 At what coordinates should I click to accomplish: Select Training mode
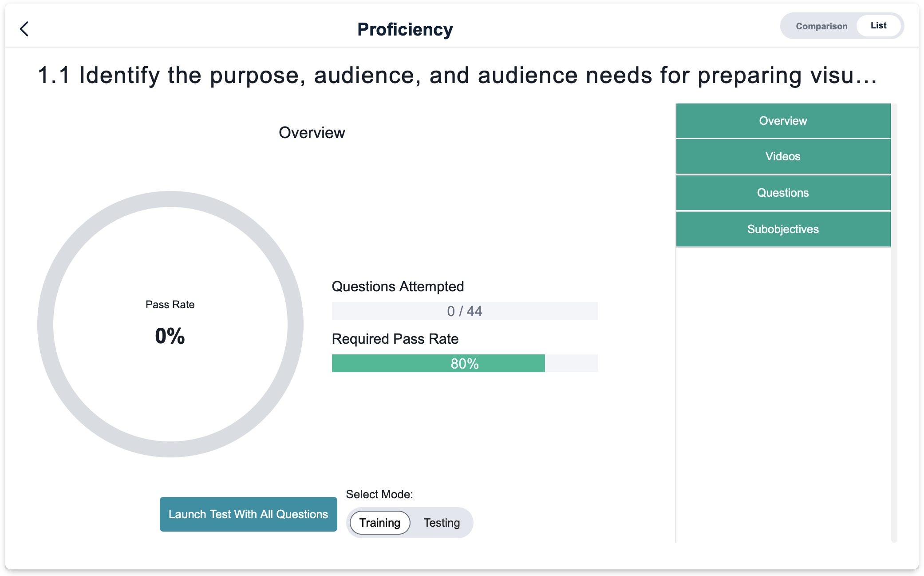379,523
